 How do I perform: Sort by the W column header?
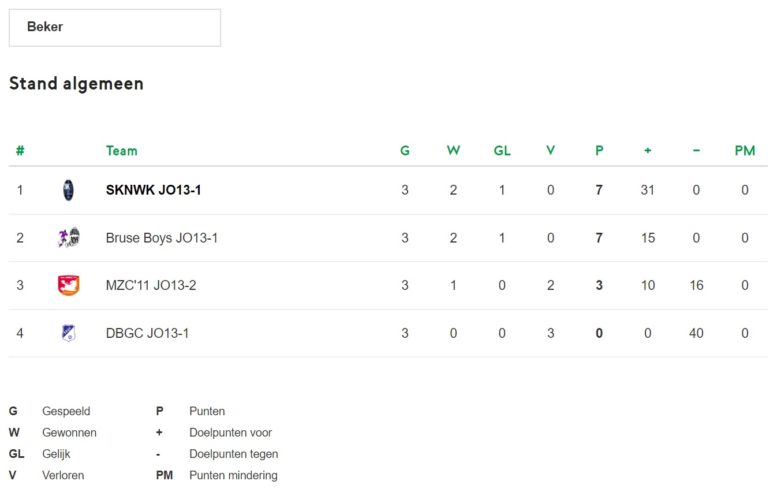tap(453, 151)
